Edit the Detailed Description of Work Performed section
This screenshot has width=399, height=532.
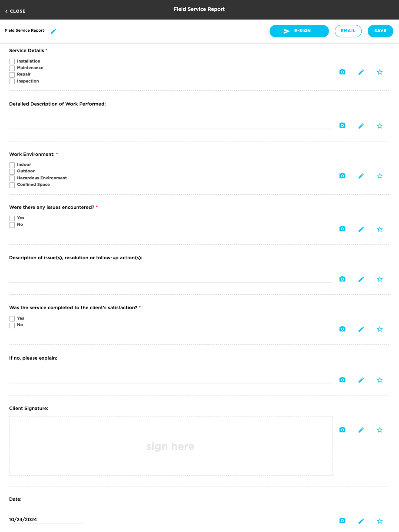click(361, 126)
